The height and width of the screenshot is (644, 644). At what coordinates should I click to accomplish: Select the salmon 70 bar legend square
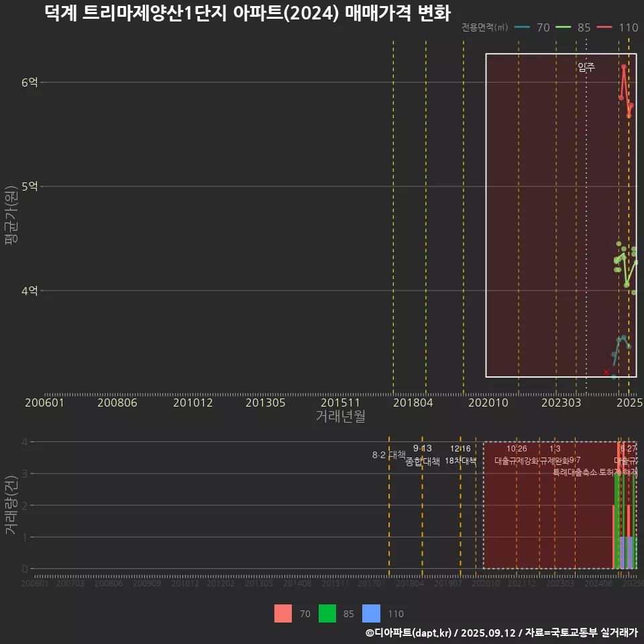coord(283,614)
